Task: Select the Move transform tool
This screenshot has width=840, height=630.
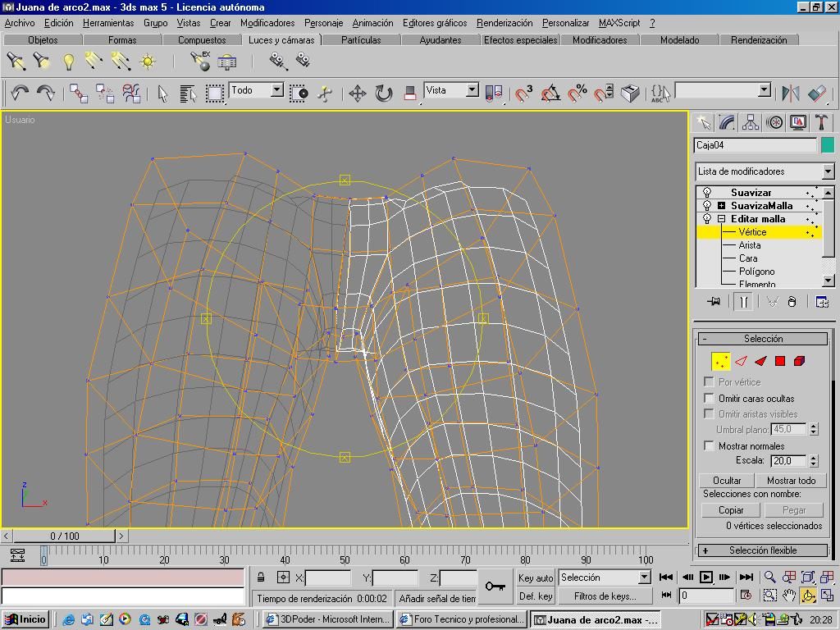Action: [x=357, y=94]
